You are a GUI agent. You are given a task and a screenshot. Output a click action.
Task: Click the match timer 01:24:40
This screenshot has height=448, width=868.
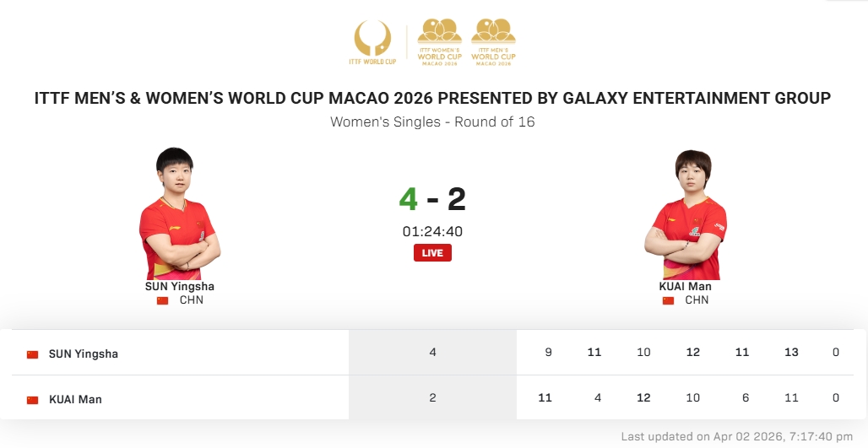coord(432,232)
